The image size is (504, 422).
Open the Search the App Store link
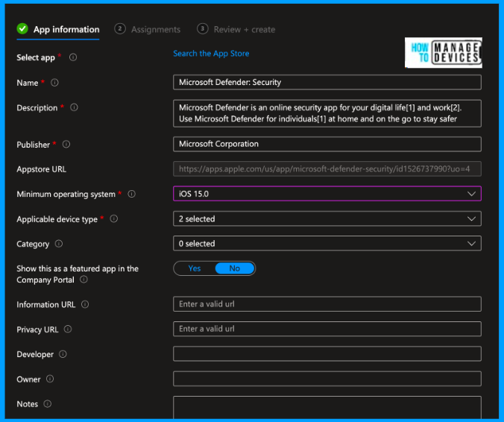pos(211,54)
